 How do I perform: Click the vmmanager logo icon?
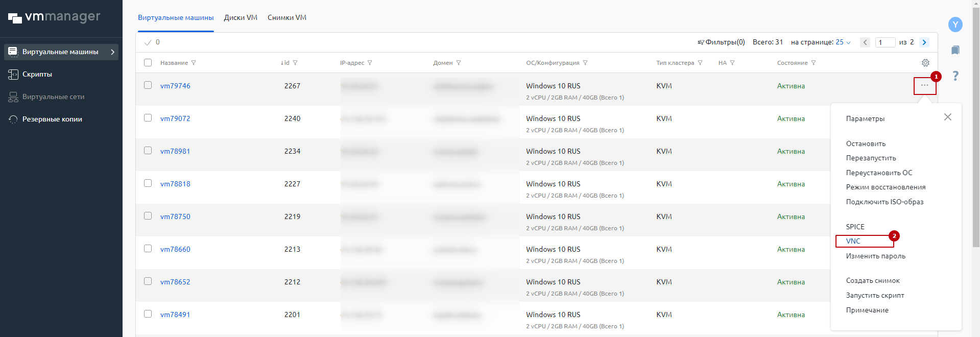pos(15,18)
